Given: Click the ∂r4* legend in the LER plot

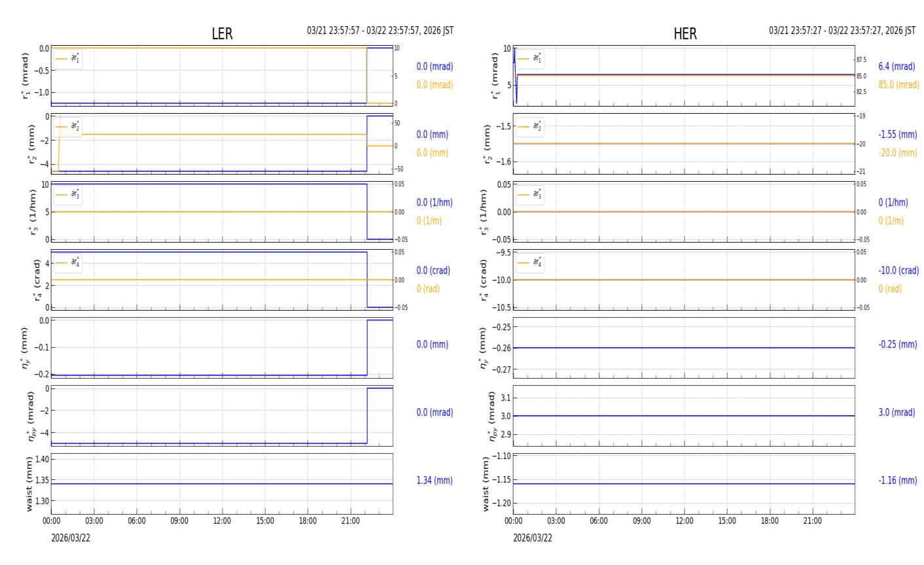Looking at the screenshot, I should [x=68, y=263].
